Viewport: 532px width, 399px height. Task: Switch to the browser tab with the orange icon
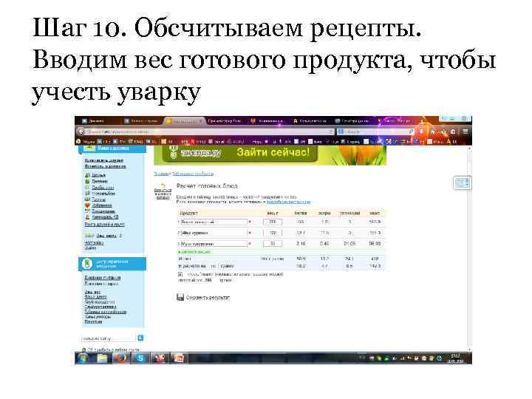coord(268,120)
